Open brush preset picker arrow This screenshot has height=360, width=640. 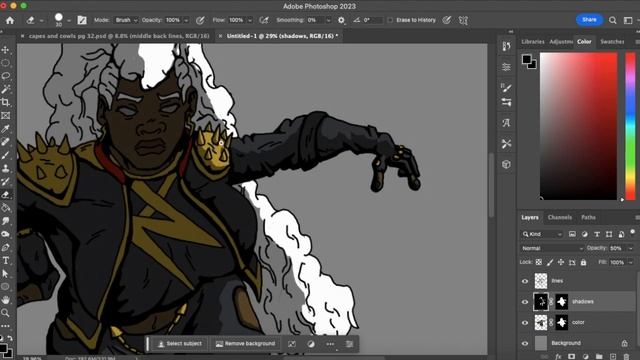tap(69, 20)
